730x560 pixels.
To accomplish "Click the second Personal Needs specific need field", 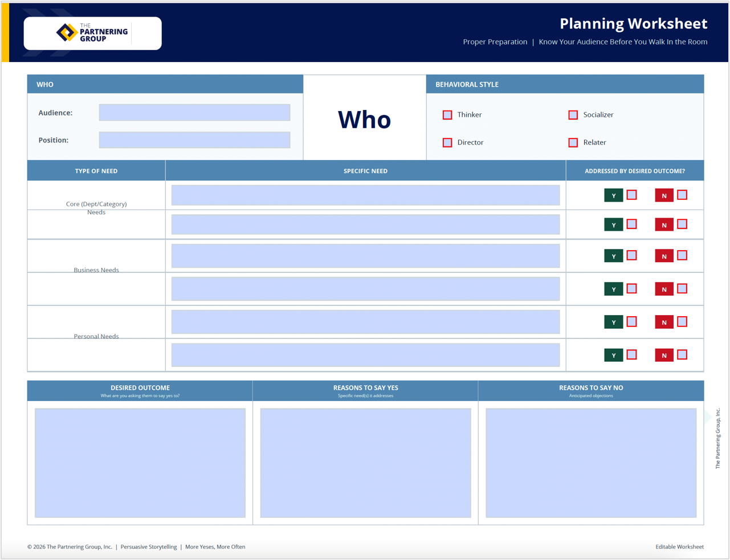I will [365, 355].
